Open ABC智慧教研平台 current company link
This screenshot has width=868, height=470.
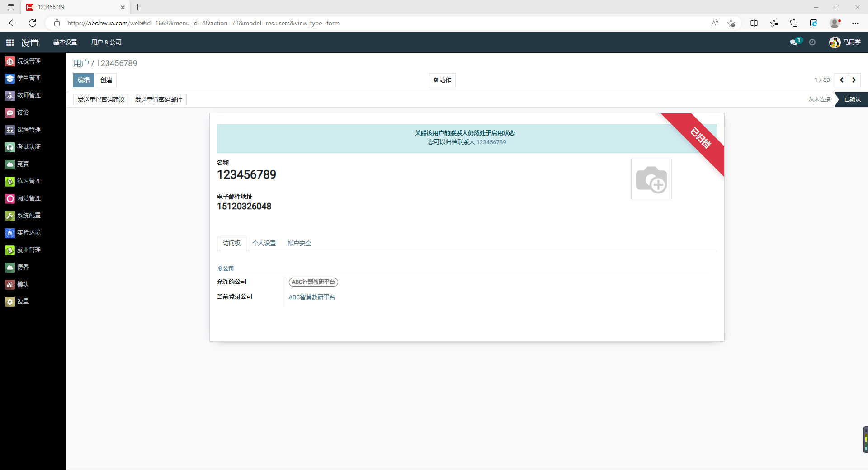[x=312, y=297]
